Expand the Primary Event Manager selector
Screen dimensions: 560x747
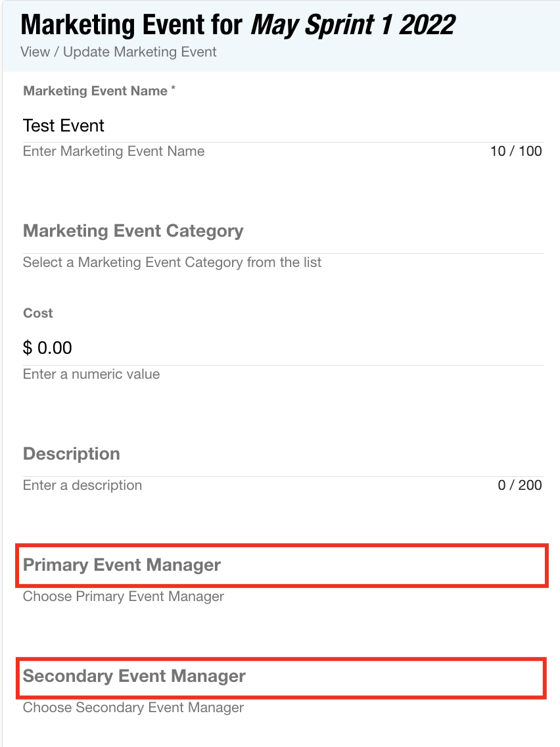point(283,565)
